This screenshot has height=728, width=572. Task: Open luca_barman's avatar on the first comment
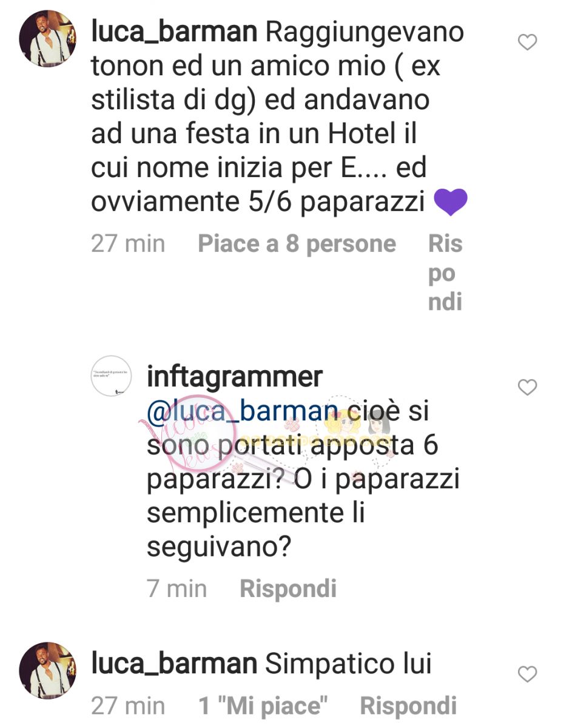(47, 39)
